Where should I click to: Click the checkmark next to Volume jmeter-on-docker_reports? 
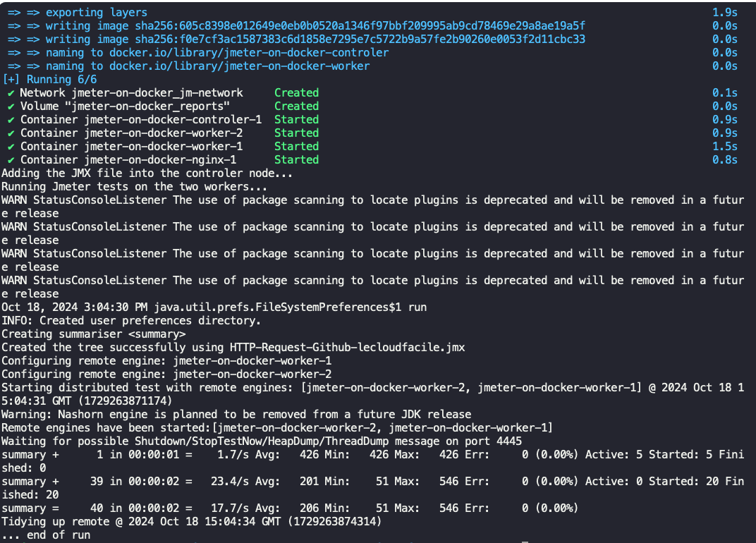click(x=11, y=106)
